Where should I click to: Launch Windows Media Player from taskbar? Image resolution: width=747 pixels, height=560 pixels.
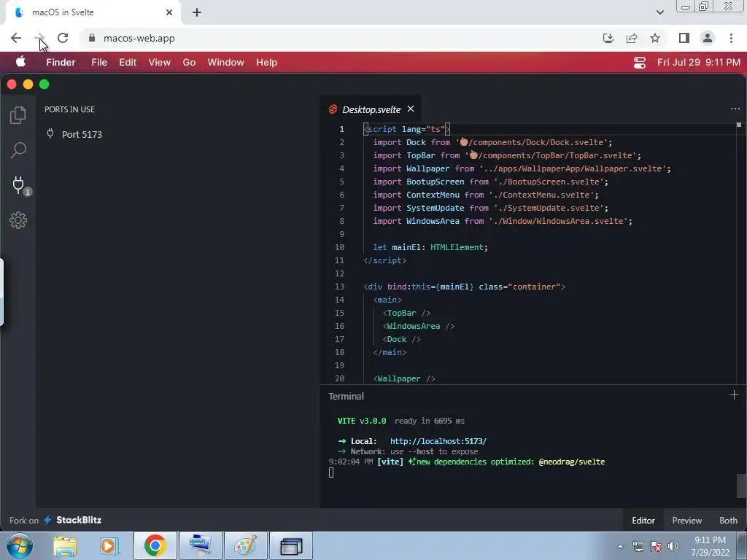tap(108, 546)
